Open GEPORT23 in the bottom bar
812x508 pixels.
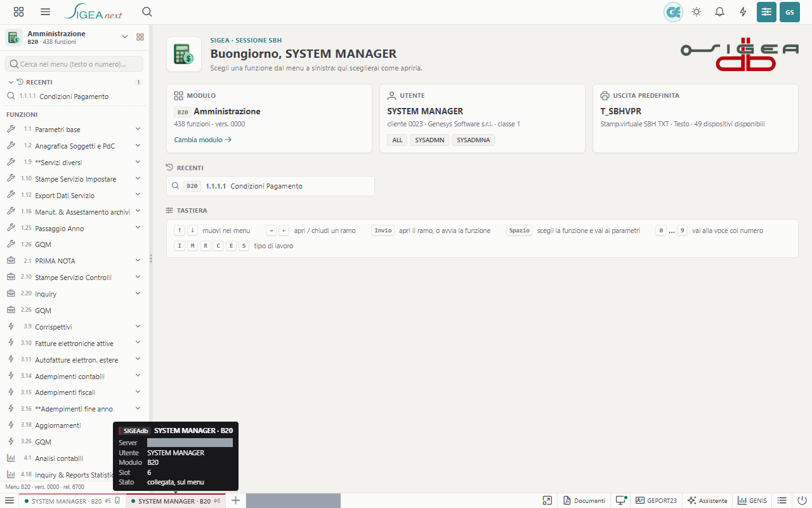tap(656, 501)
